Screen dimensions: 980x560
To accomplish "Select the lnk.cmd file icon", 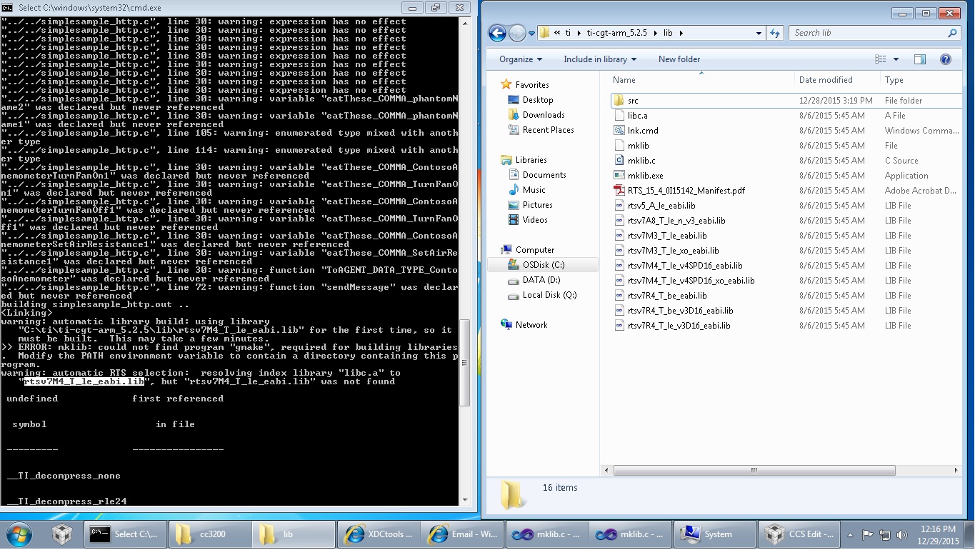I will (x=620, y=131).
